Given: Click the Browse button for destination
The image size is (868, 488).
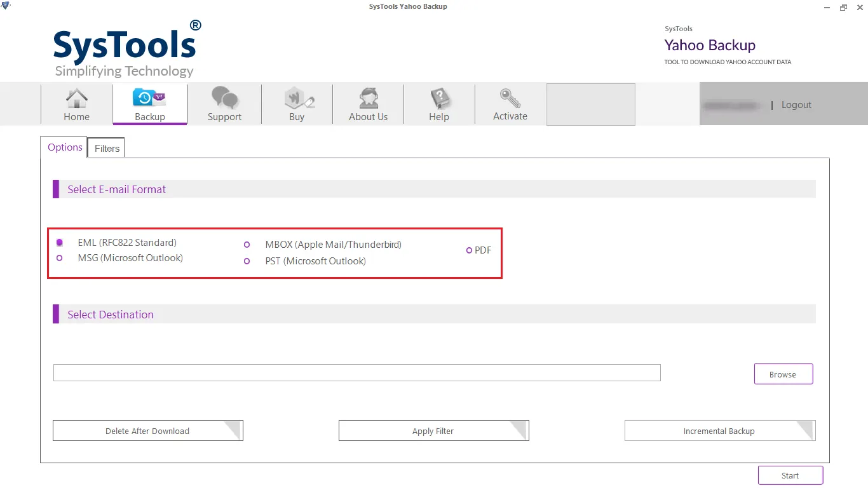Looking at the screenshot, I should (783, 374).
